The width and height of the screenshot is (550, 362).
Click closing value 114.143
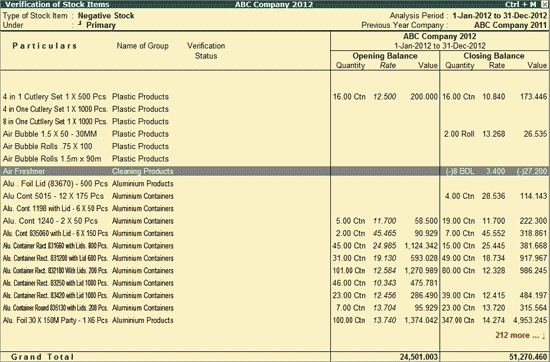click(534, 196)
